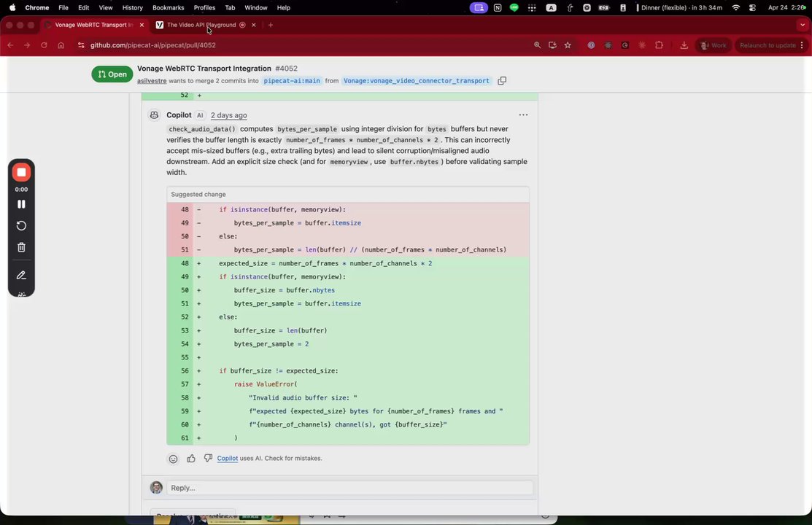Open the battery status icon
Screen dimensions: 812x525
coord(604,8)
